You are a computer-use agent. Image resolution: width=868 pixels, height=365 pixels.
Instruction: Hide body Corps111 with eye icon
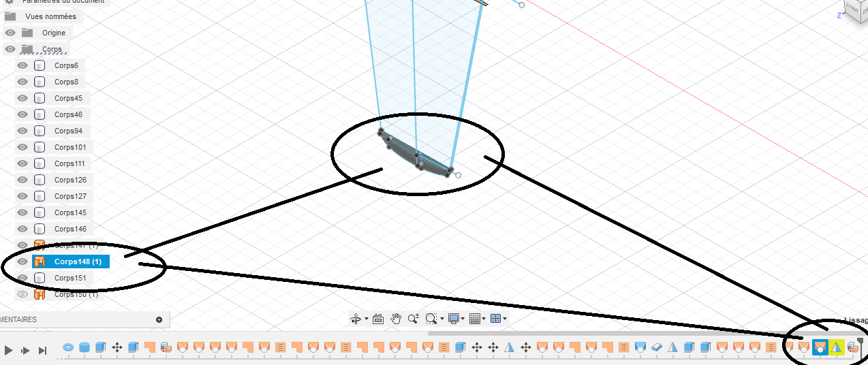tap(22, 163)
